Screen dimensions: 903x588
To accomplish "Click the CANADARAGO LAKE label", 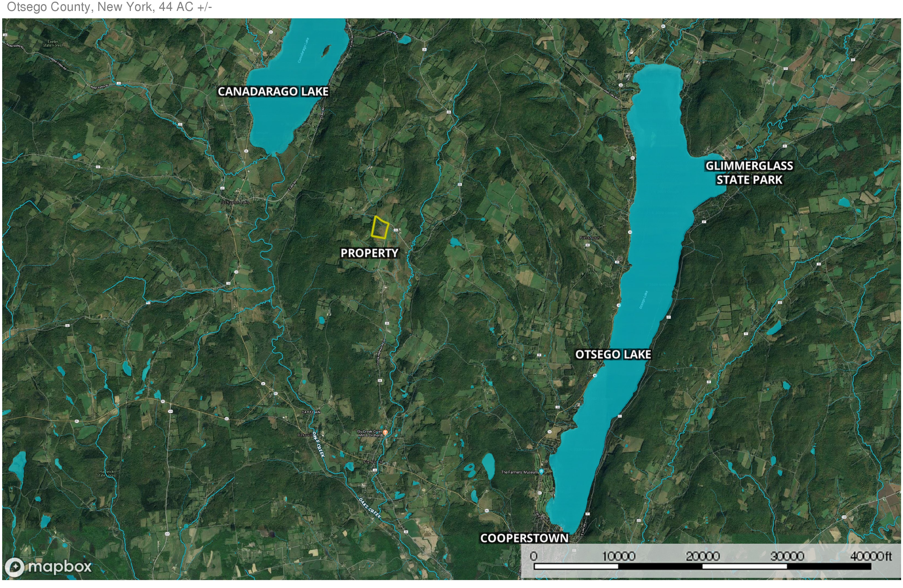I will point(273,91).
